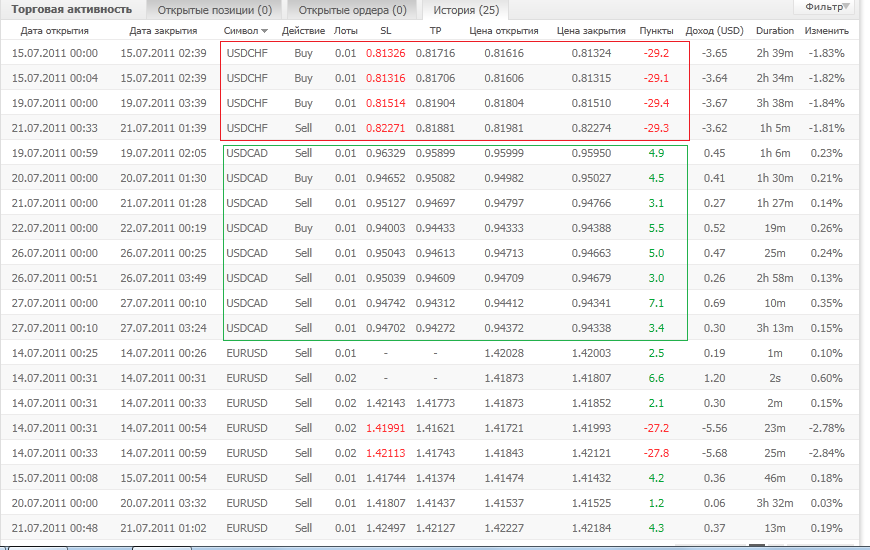Click the Символ column sort arrow
Screen dimensions: 870x550
coord(265,31)
